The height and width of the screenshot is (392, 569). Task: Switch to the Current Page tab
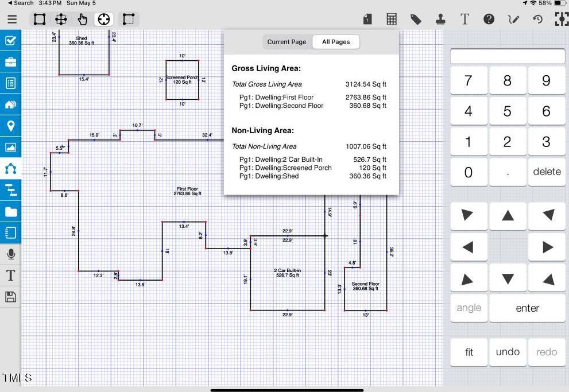(287, 42)
